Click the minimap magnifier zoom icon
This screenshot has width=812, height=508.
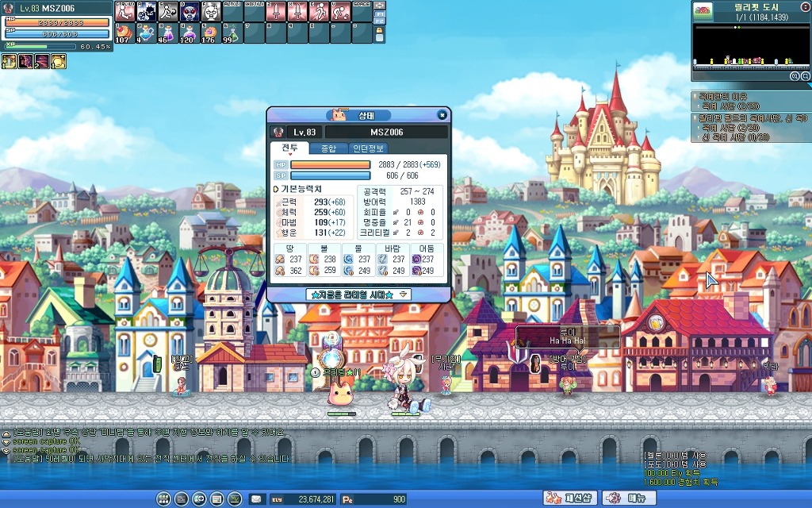pyautogui.click(x=794, y=76)
